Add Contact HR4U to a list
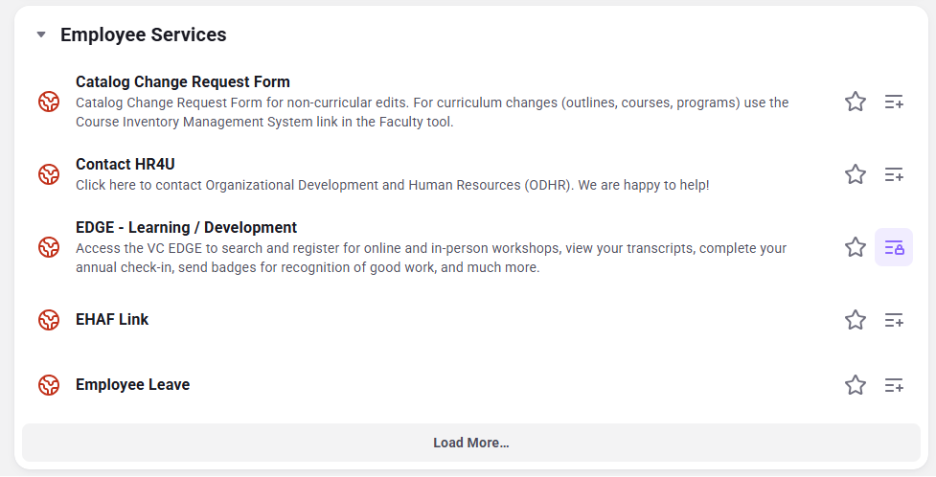 click(x=894, y=175)
